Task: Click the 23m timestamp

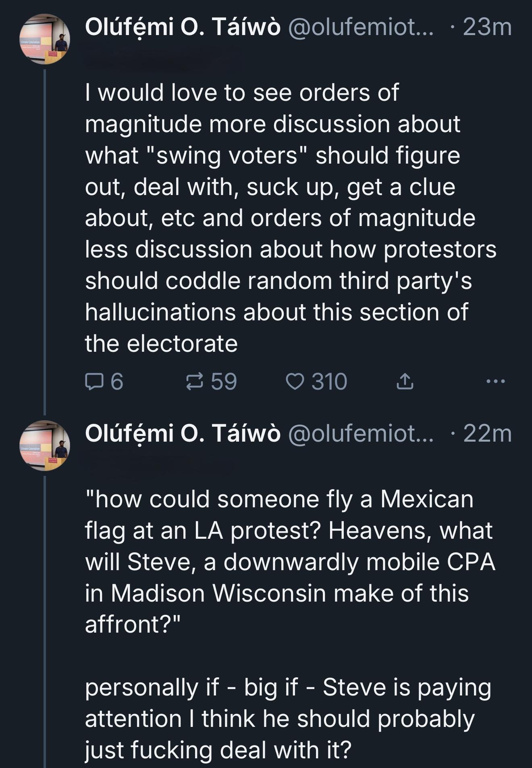Action: coord(487,27)
